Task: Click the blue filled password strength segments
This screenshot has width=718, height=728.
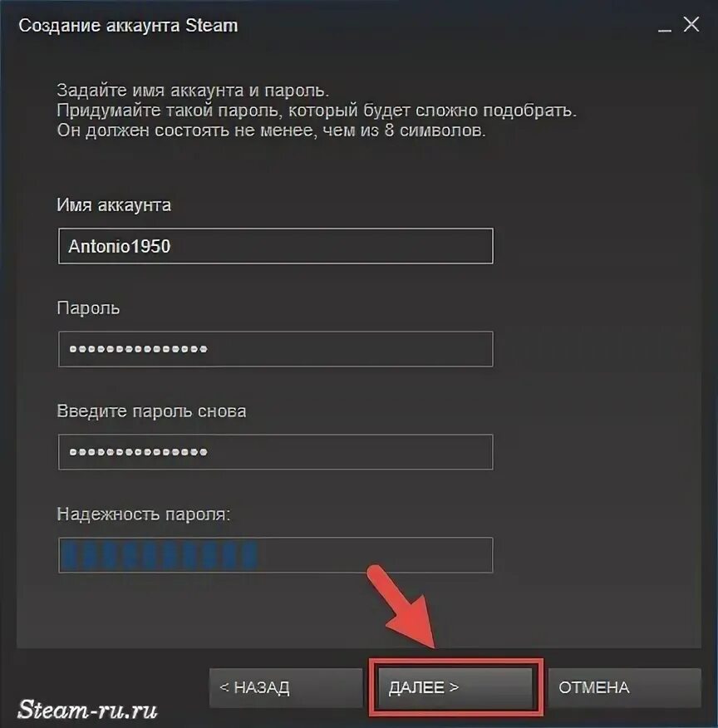Action: [158, 555]
